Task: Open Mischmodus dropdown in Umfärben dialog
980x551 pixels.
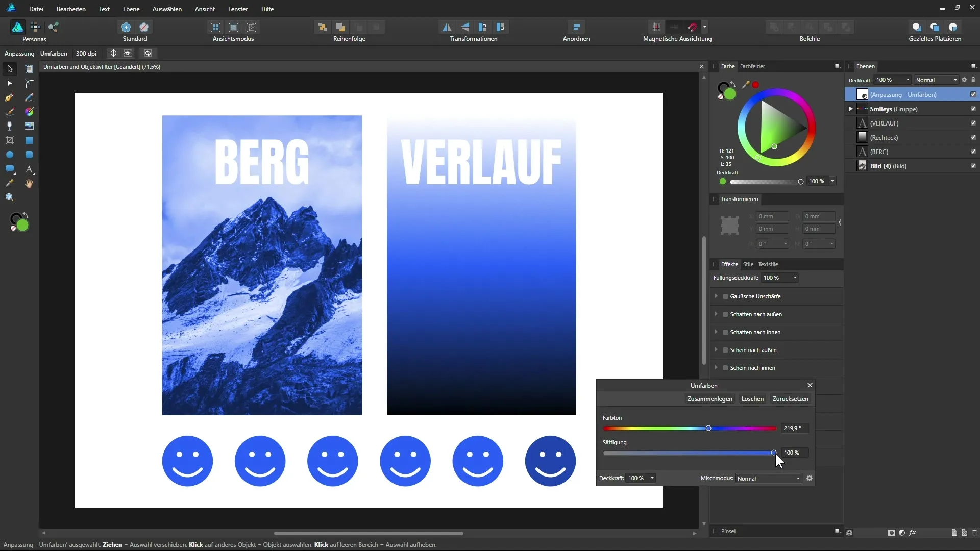Action: (769, 479)
